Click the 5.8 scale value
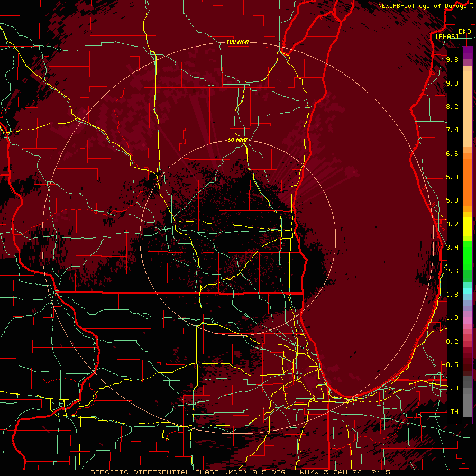Viewport: 476px width, 476px height. click(452, 177)
